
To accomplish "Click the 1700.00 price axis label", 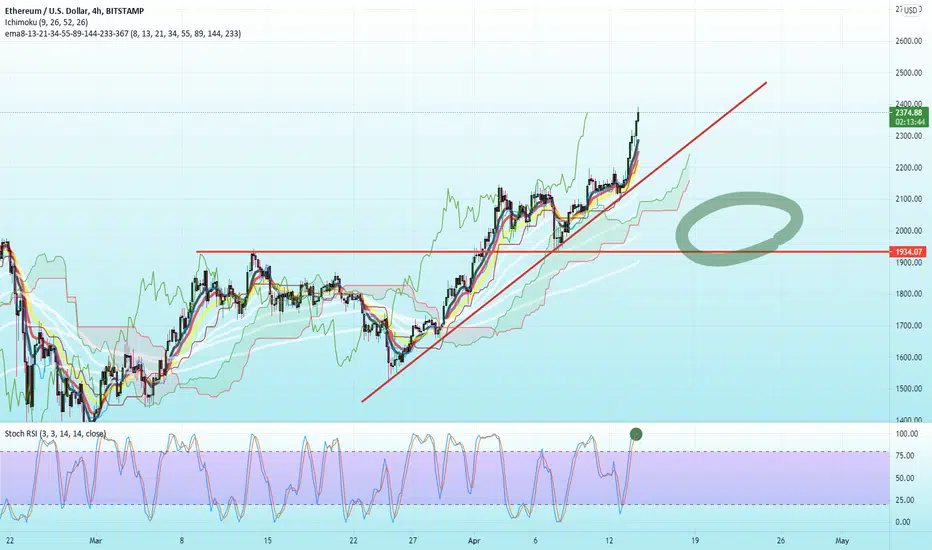I will 909,326.
